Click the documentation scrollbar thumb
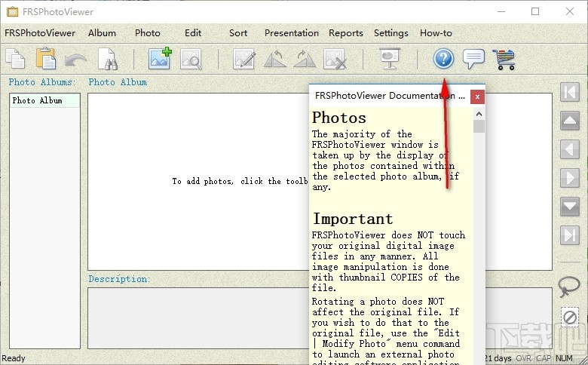The height and width of the screenshot is (365, 588). [479, 127]
